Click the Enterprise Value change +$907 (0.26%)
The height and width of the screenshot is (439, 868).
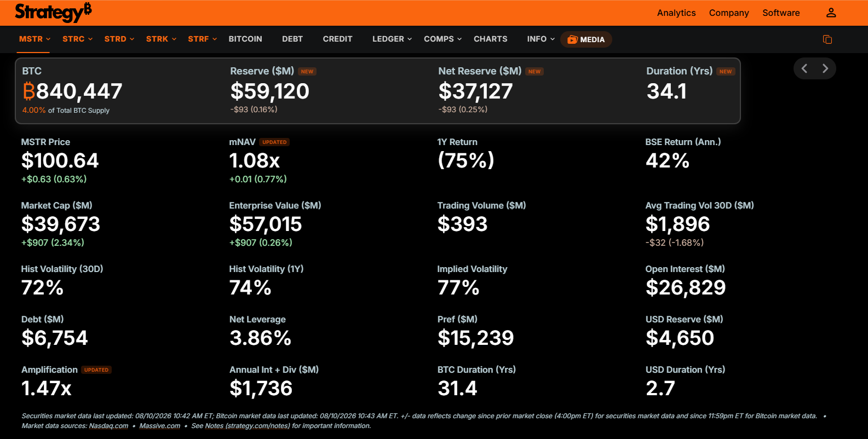tap(261, 242)
